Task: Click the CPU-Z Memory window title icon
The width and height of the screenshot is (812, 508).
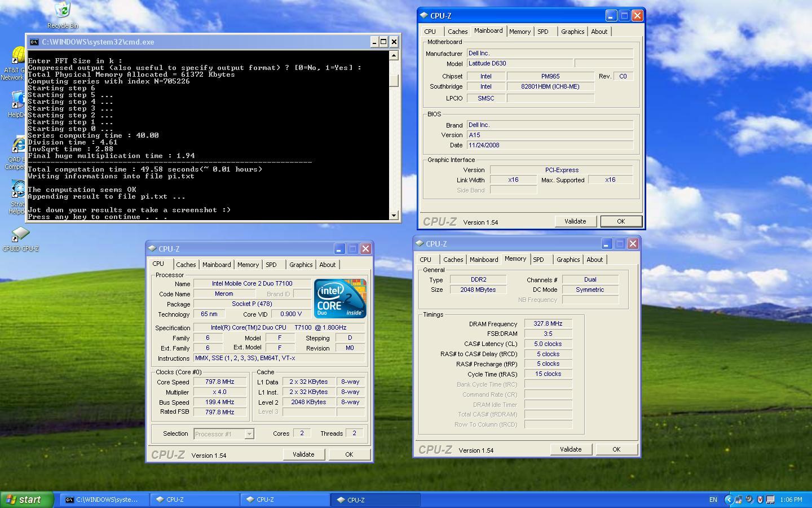Action: click(x=420, y=244)
